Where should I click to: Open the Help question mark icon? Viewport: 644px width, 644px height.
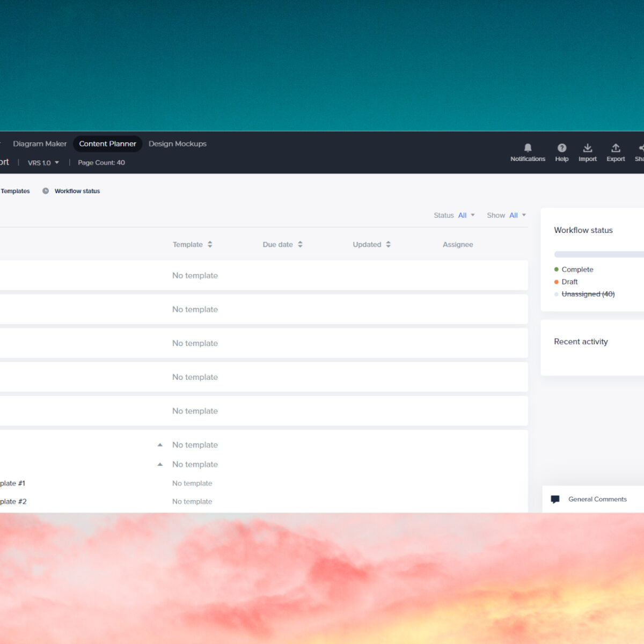click(562, 148)
